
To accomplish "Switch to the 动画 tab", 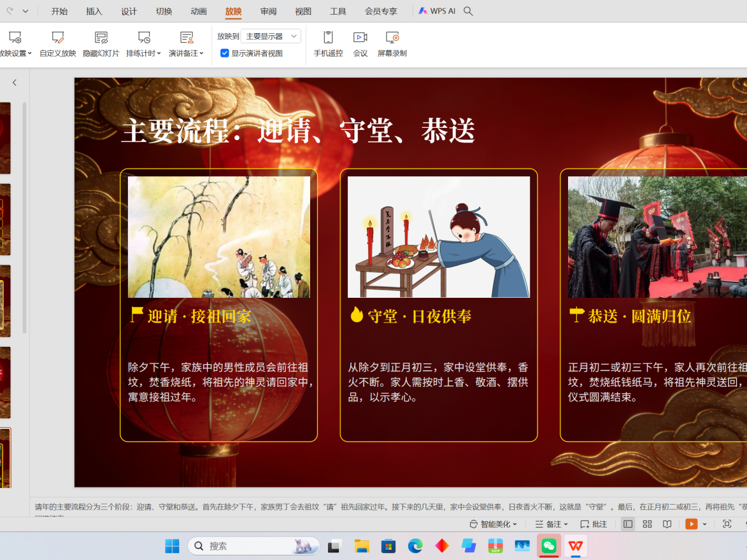I will click(199, 11).
